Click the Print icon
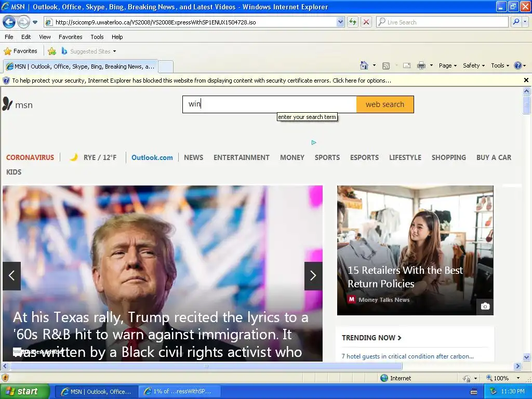 point(421,65)
